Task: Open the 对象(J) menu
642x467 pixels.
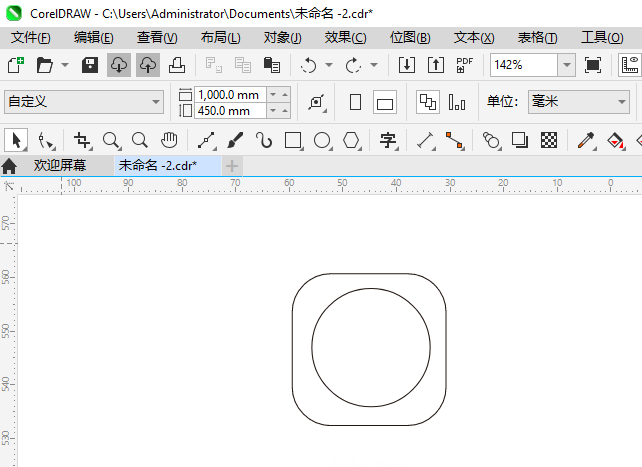Action: [x=283, y=38]
